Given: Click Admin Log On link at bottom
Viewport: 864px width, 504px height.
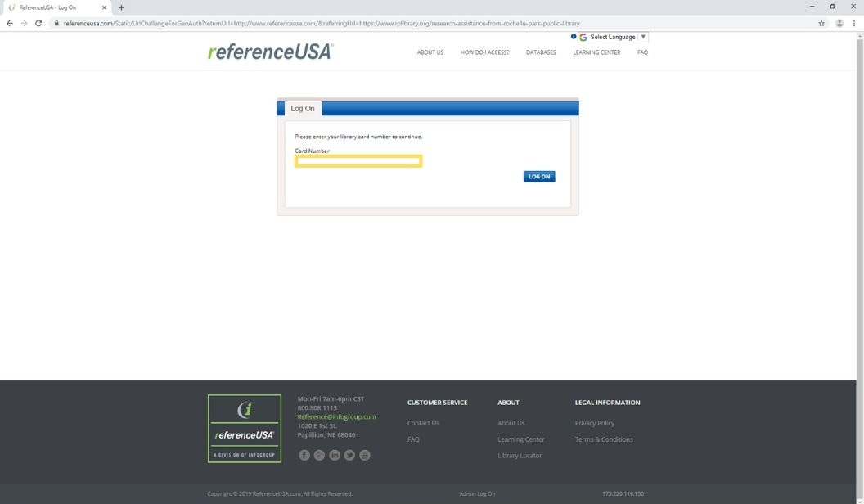Looking at the screenshot, I should (x=477, y=493).
